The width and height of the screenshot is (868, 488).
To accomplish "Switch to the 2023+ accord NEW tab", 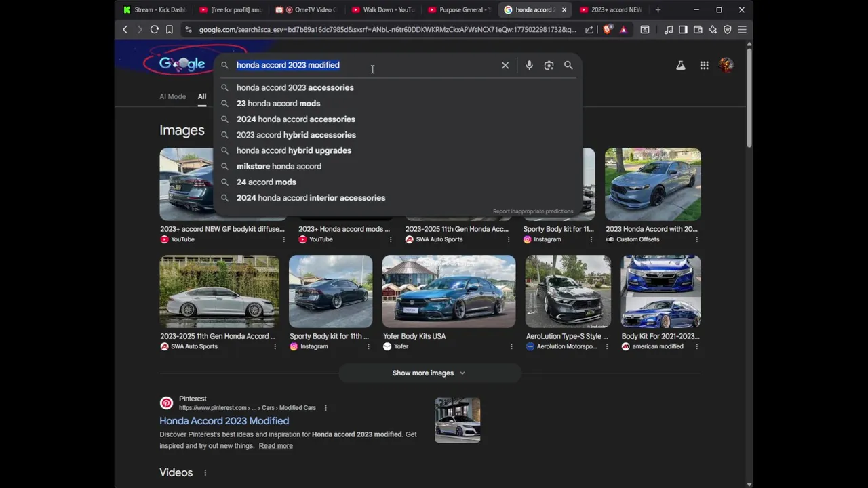I will 612,9.
